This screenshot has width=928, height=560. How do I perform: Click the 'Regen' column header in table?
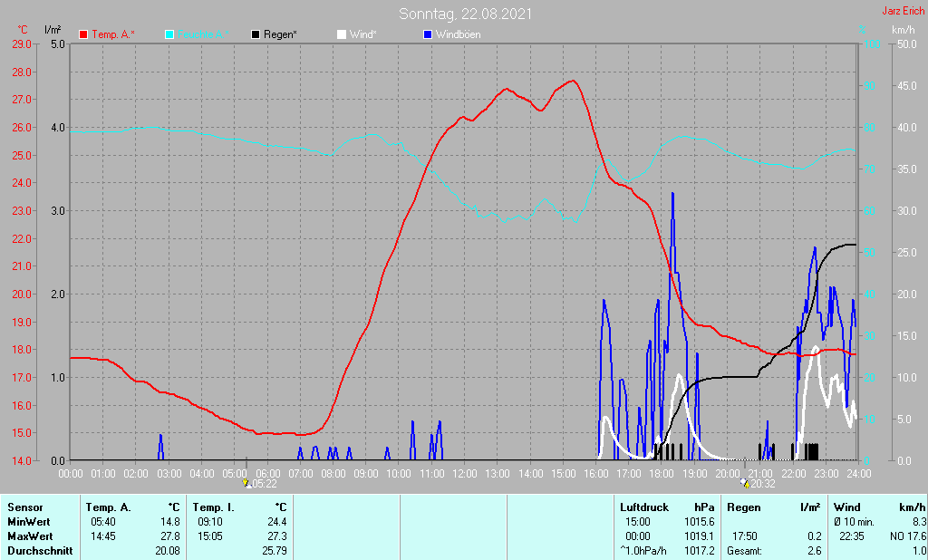(744, 507)
